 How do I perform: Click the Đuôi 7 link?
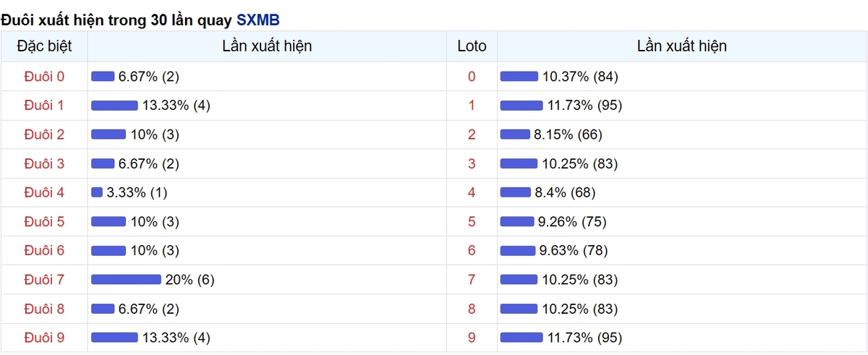pos(44,279)
